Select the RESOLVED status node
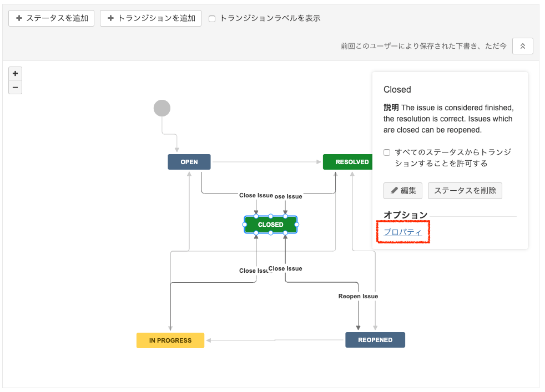 pos(348,161)
